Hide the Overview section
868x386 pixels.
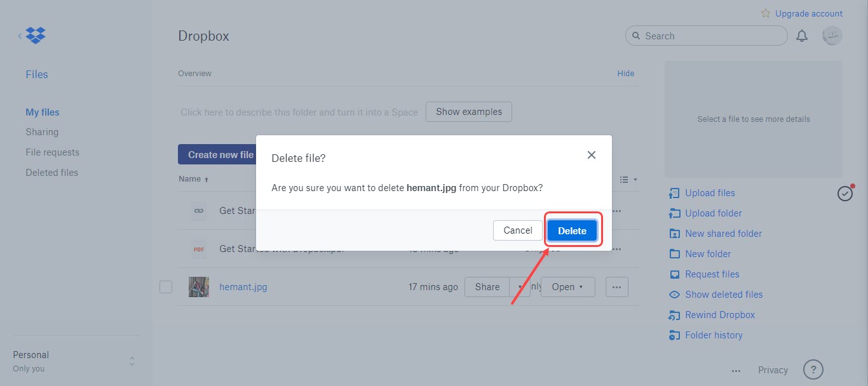click(625, 73)
